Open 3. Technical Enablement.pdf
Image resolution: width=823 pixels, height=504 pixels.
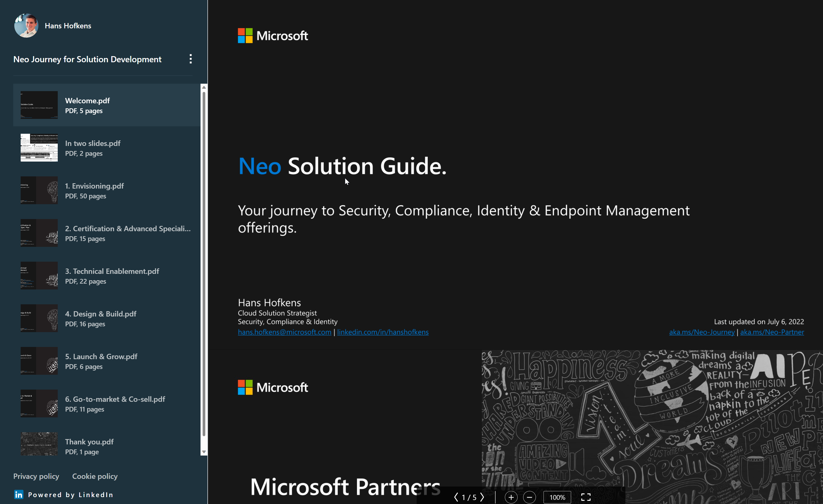106,276
